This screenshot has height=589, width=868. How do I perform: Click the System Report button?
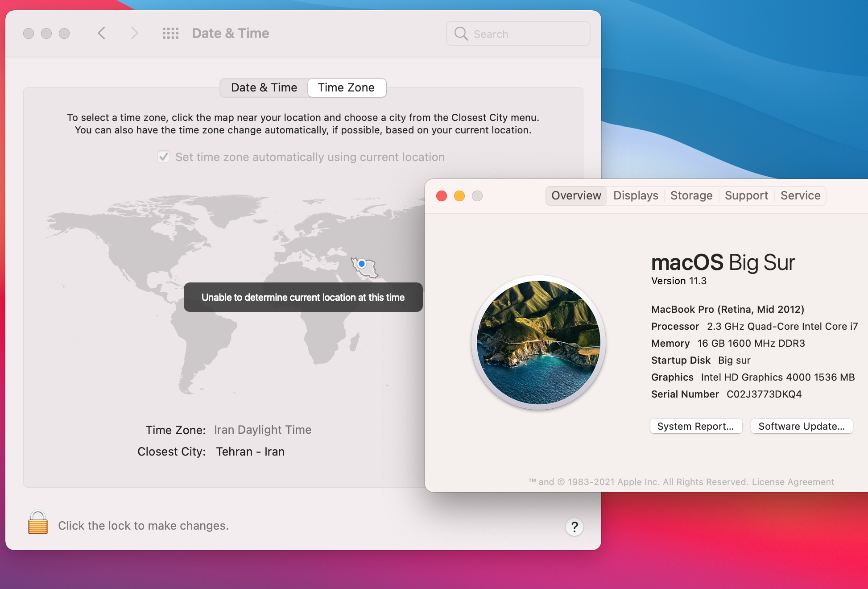695,426
